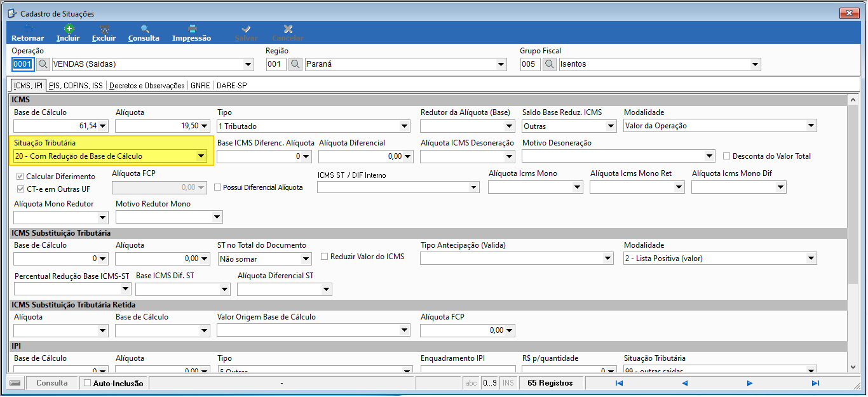Click the Impressão printer icon
Screen dimensions: 868x397
192,29
